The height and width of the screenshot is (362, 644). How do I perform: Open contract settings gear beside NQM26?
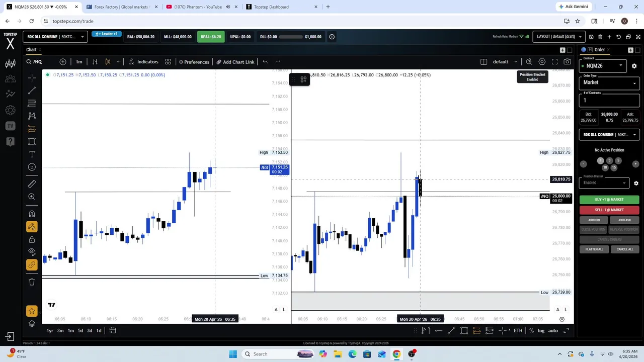click(x=634, y=66)
